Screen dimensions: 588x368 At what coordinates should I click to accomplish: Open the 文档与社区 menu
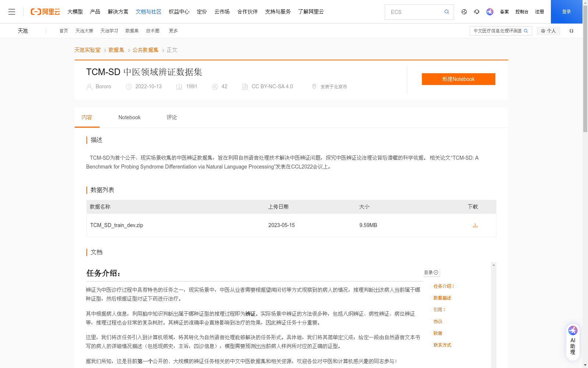pos(148,12)
